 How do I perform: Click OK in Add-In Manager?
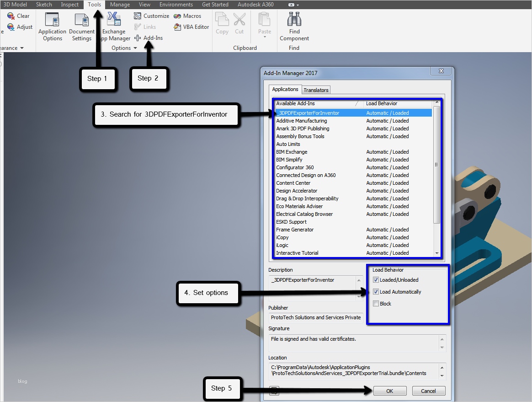[390, 391]
